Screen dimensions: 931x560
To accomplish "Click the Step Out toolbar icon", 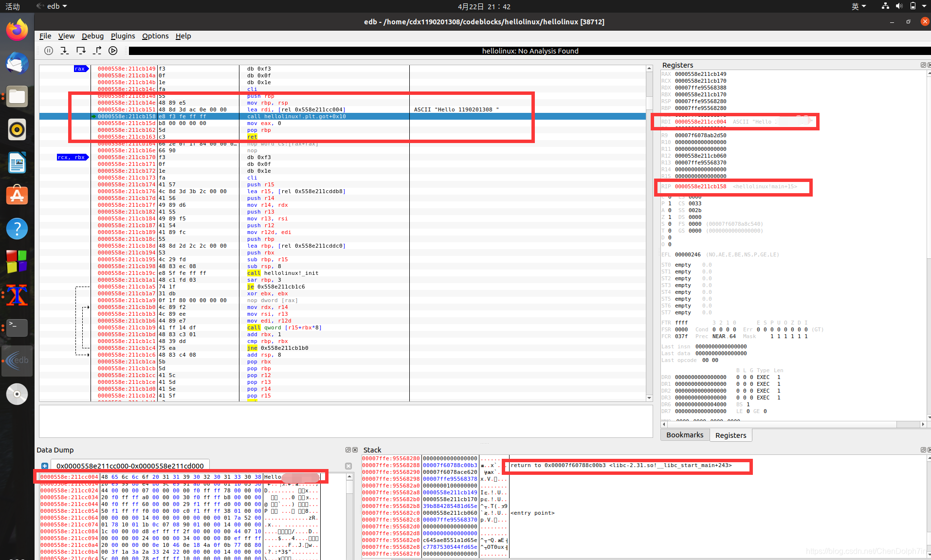I will tap(97, 51).
